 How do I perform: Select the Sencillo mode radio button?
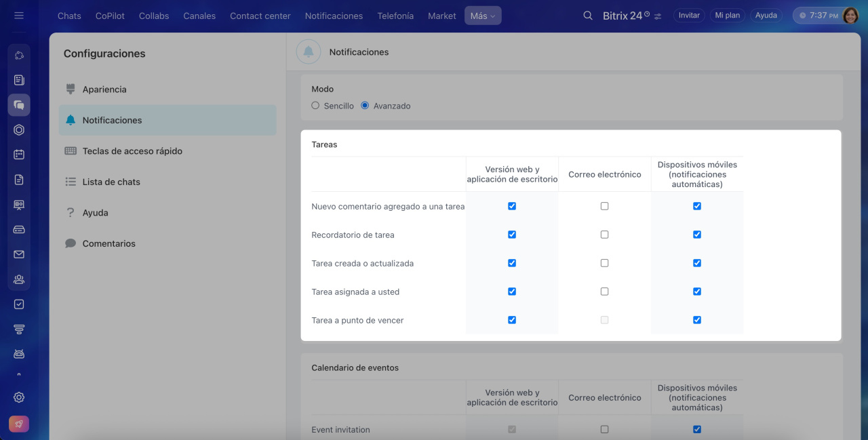click(x=315, y=106)
